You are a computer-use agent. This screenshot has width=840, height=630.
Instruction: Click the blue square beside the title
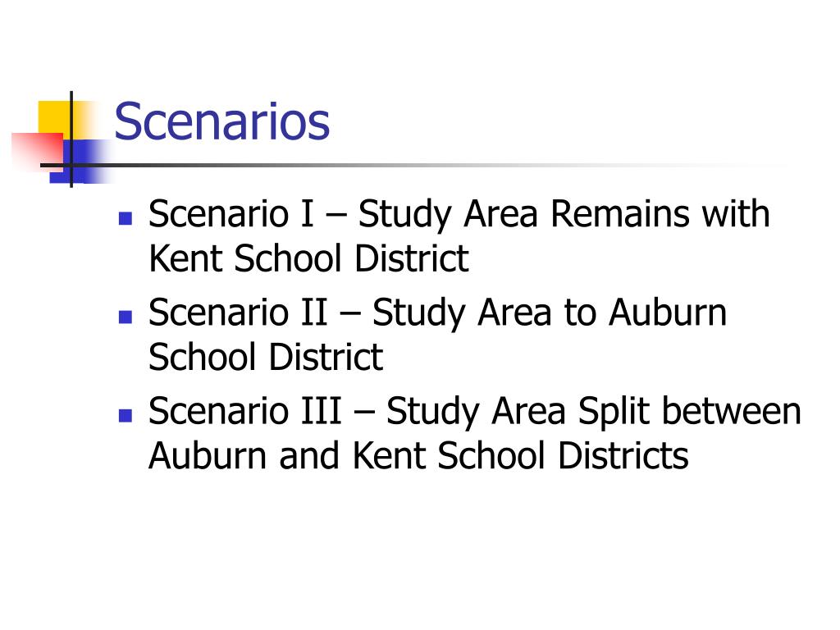pyautogui.click(x=80, y=162)
